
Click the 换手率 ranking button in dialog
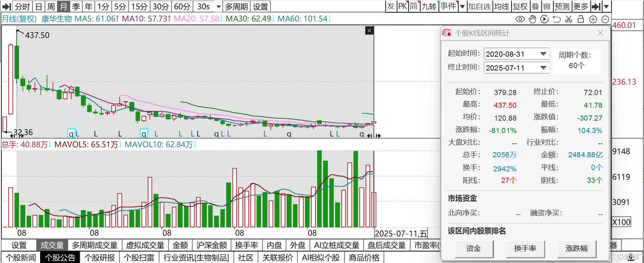tap(525, 248)
